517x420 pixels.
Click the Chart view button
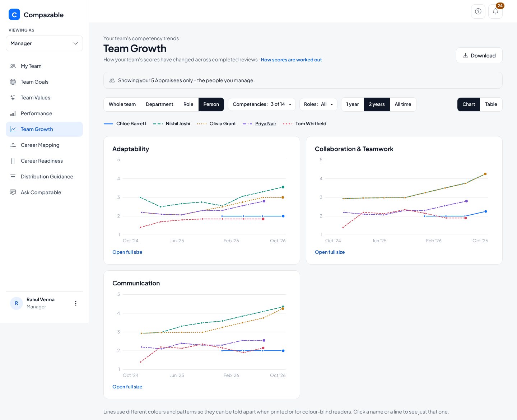(469, 104)
